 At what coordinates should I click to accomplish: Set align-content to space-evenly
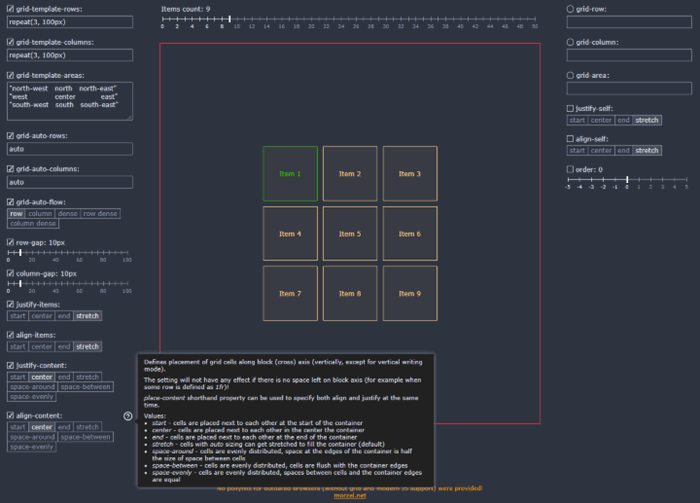coord(32,447)
